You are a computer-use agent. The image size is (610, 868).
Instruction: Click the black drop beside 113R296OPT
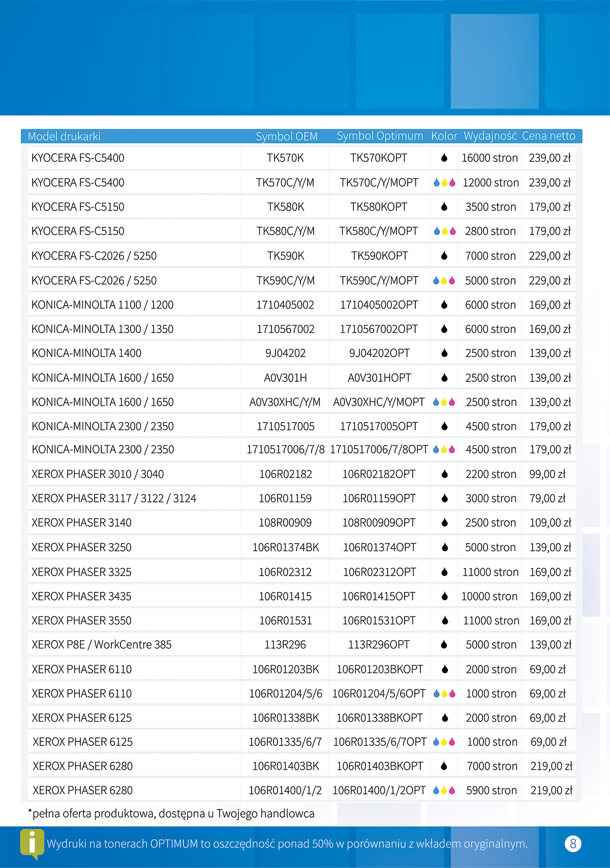coord(444,645)
